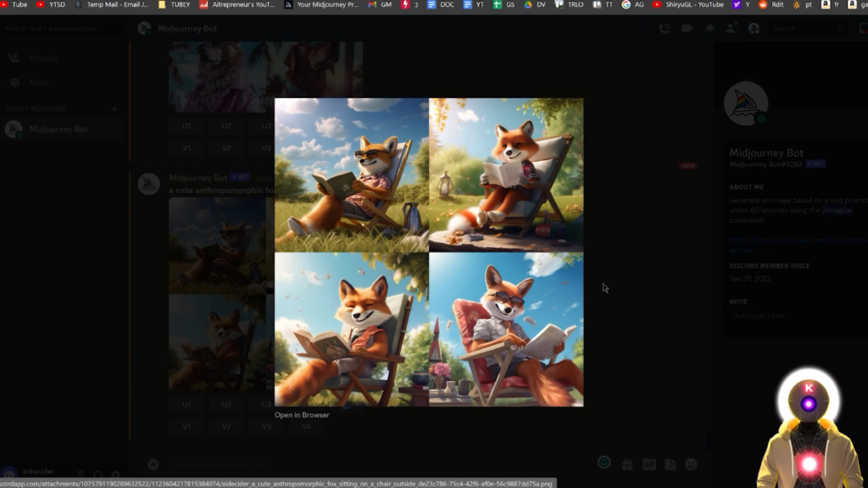Open the AG Google bookmark
Screen dimensions: 868x488
[633, 4]
